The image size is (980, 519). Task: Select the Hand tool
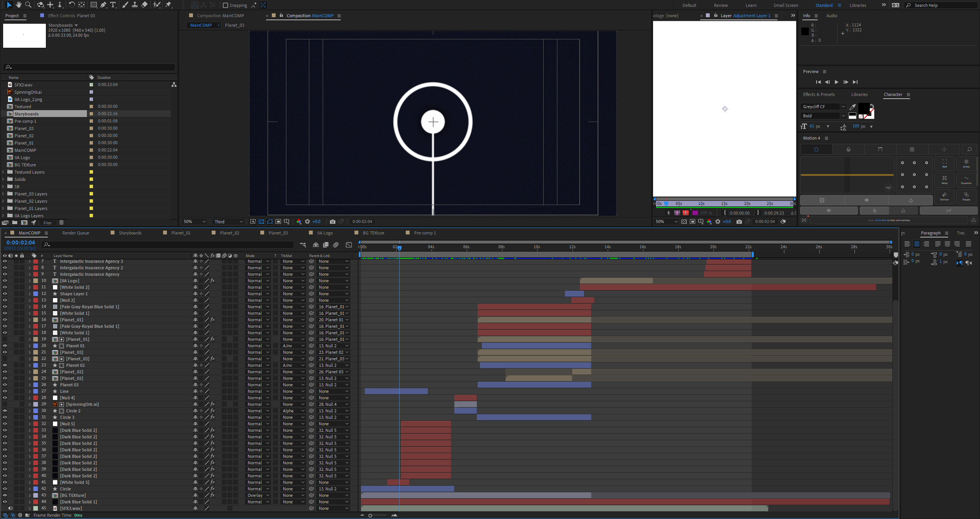tap(18, 5)
